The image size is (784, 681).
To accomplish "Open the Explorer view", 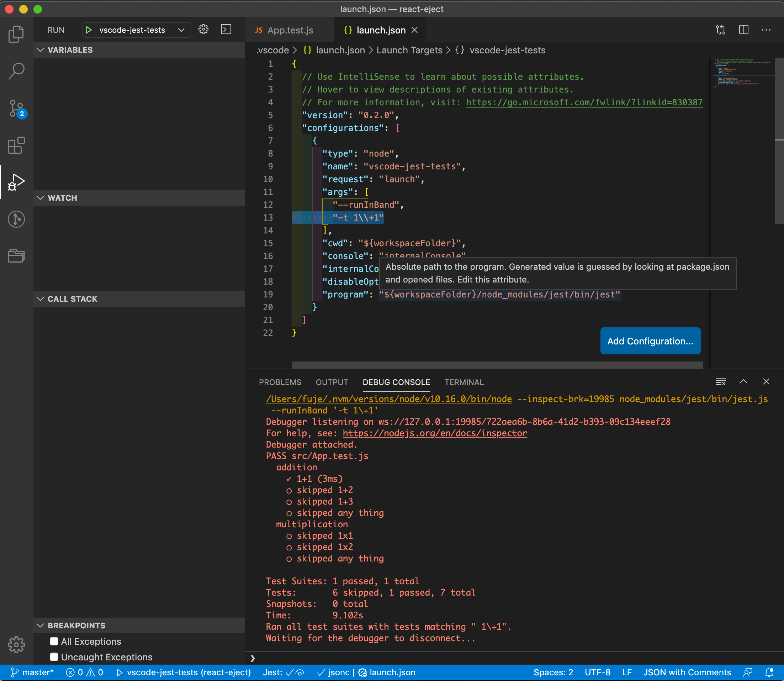I will (16, 33).
